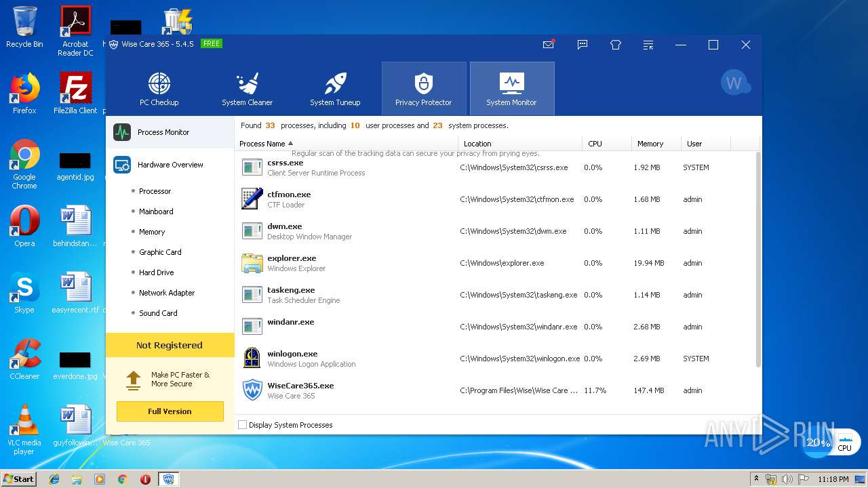
Task: Click WiseCare365.exe CPU value 11.7%
Action: [x=595, y=390]
